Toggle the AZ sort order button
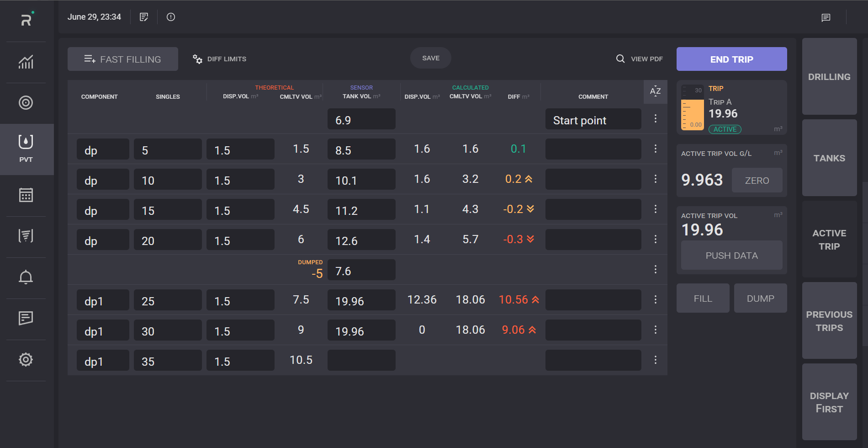 [x=655, y=91]
